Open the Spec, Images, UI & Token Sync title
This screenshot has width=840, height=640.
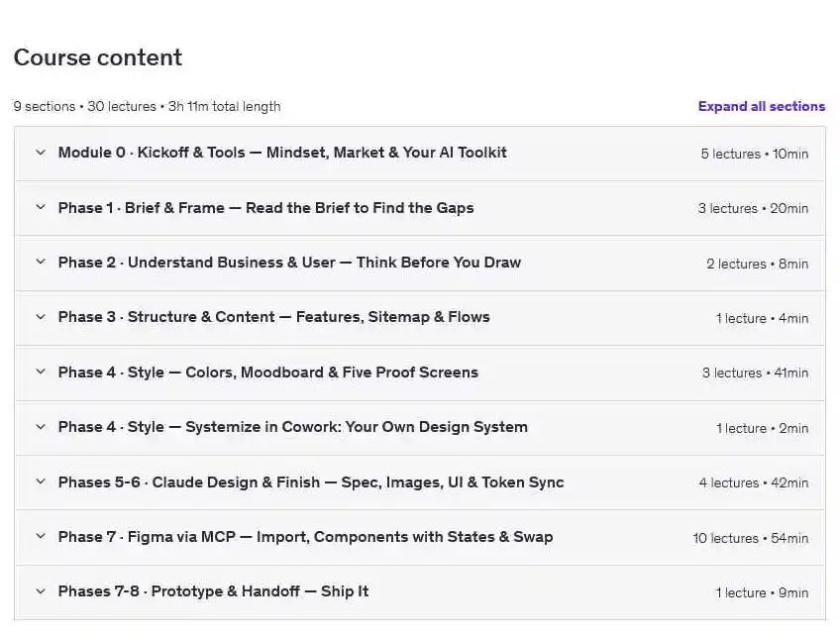click(311, 482)
